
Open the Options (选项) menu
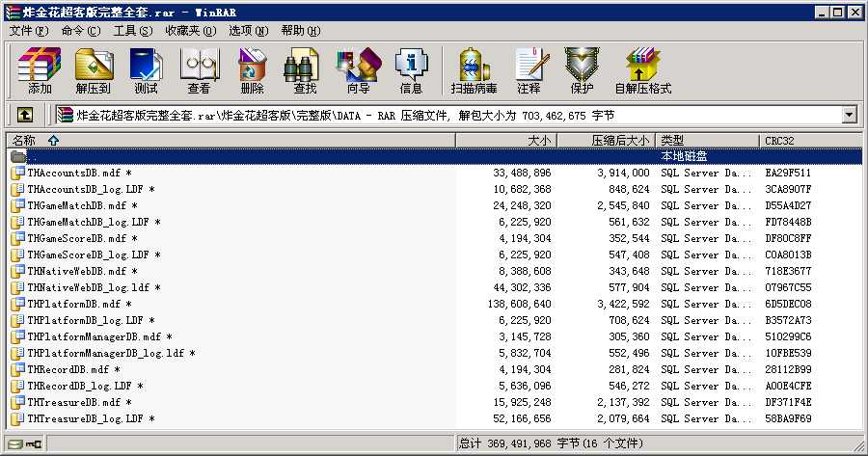249,31
